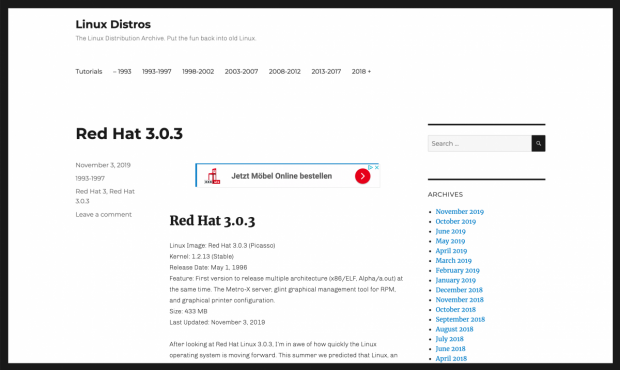Open the "– 1993" menu item
Screen dimensions: 620x370
(122, 72)
